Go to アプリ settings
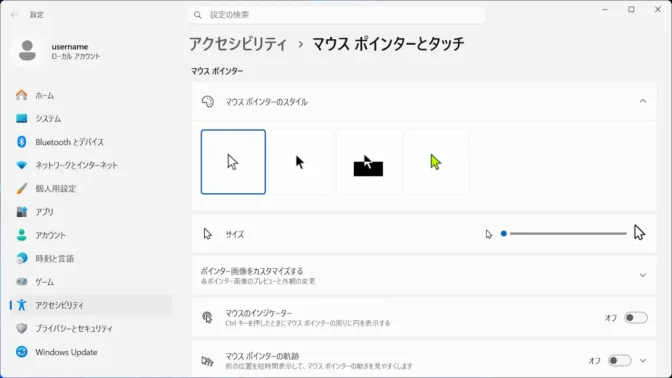Image resolution: width=672 pixels, height=378 pixels. pos(91,212)
